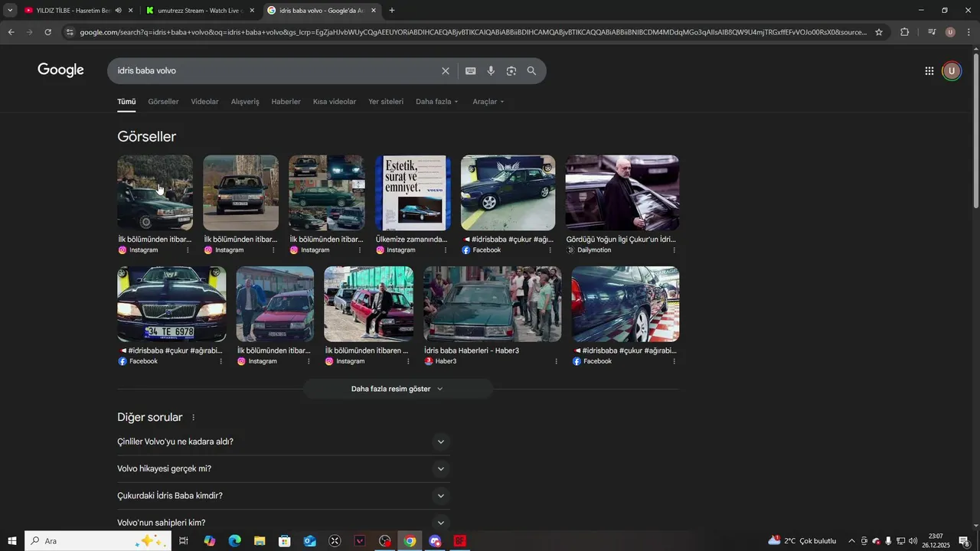Open File Explorer from the taskbar

[x=260, y=541]
